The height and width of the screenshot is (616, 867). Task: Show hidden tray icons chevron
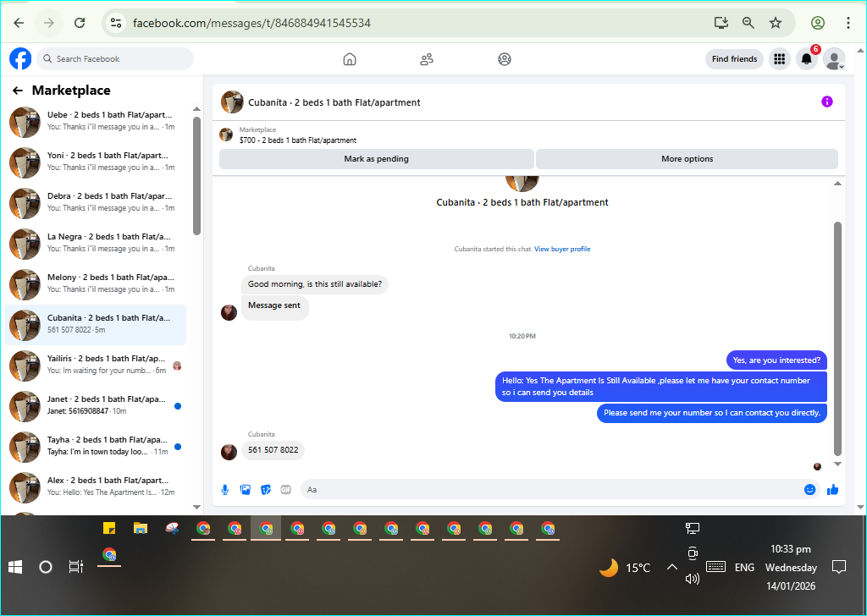tap(671, 567)
